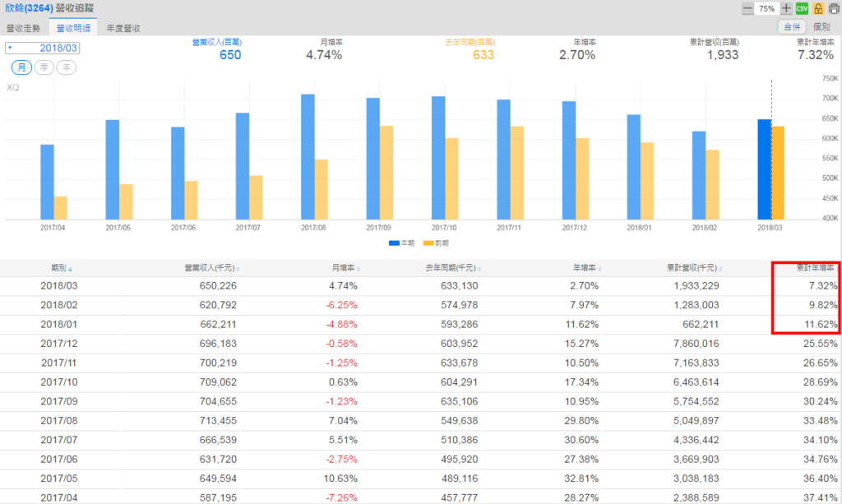The height and width of the screenshot is (504, 842).
Task: Click the 2018/01 label on chart axis
Action: pyautogui.click(x=639, y=228)
